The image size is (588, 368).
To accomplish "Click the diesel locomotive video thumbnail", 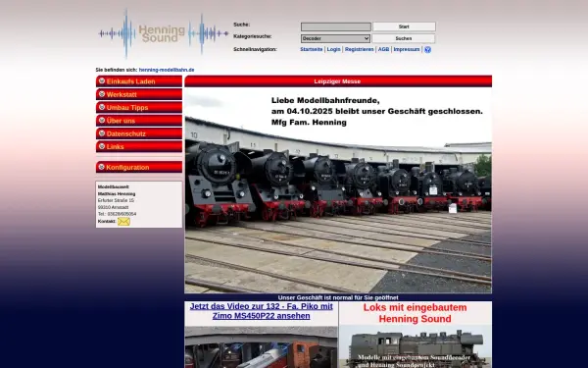I will [261, 347].
